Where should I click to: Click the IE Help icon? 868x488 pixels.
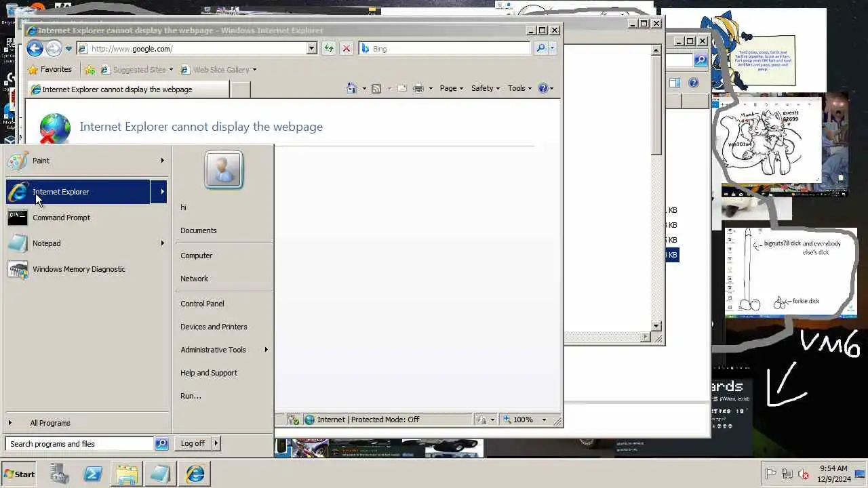542,88
